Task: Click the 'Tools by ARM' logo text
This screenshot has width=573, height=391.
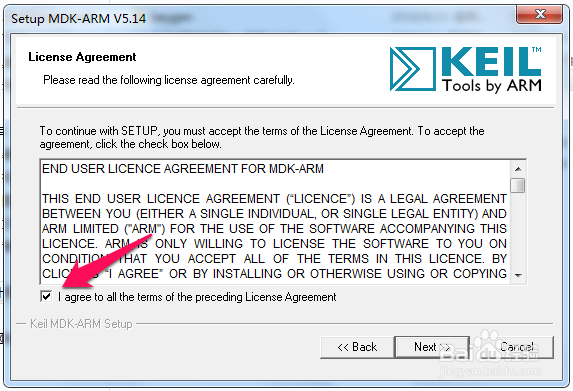Action: coord(492,86)
